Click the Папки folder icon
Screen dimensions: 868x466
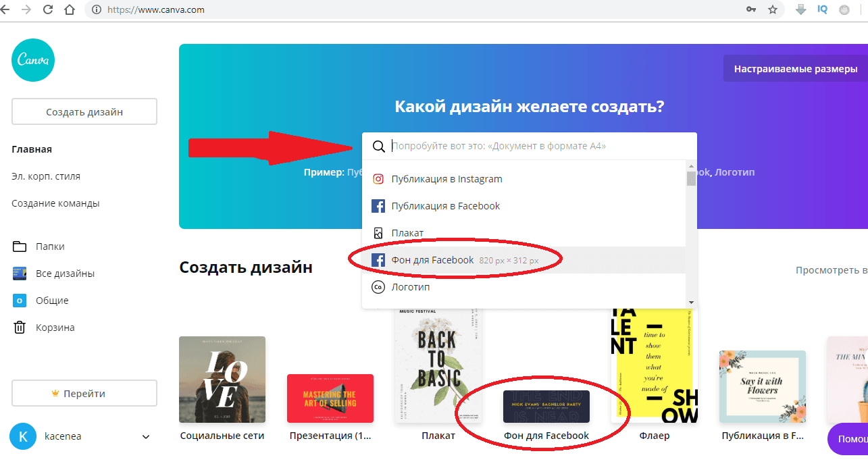pyautogui.click(x=20, y=247)
